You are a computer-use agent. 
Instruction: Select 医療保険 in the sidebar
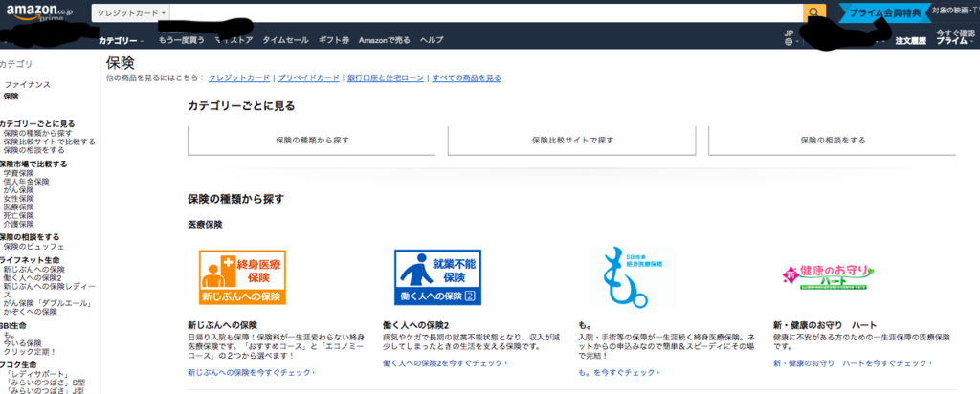coord(19,208)
